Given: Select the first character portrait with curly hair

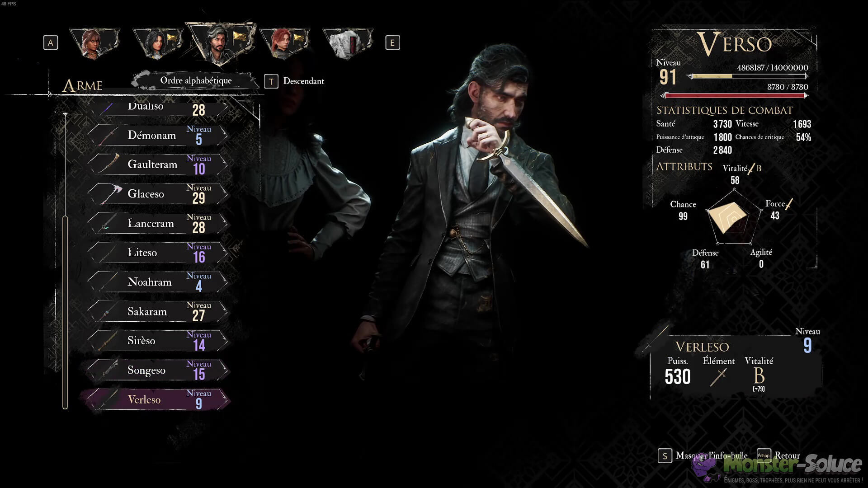Looking at the screenshot, I should pyautogui.click(x=95, y=43).
